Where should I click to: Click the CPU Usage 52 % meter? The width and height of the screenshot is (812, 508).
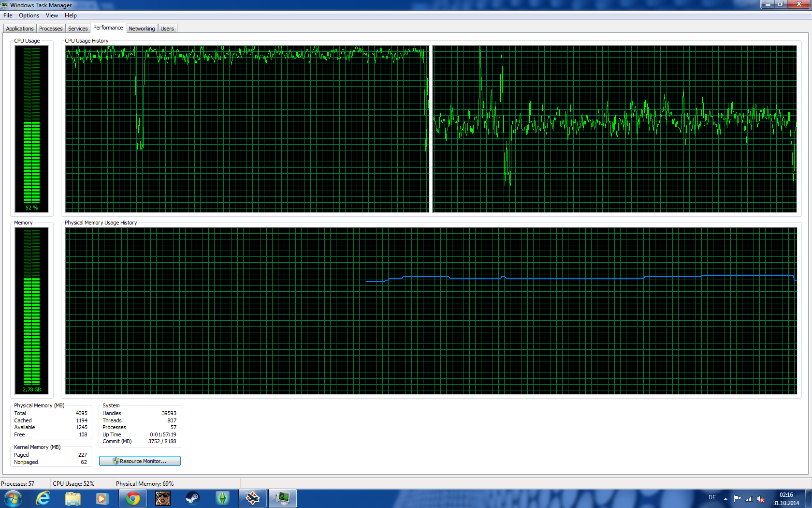(32, 129)
